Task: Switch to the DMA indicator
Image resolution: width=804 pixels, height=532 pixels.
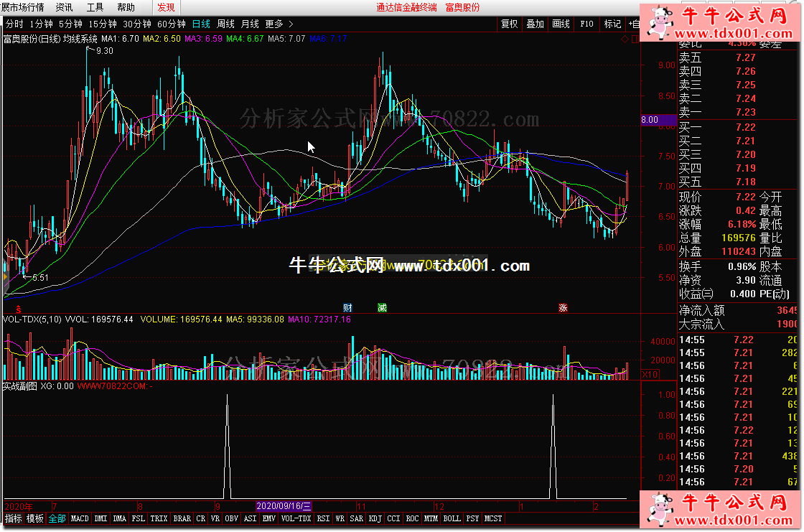Action: click(119, 518)
